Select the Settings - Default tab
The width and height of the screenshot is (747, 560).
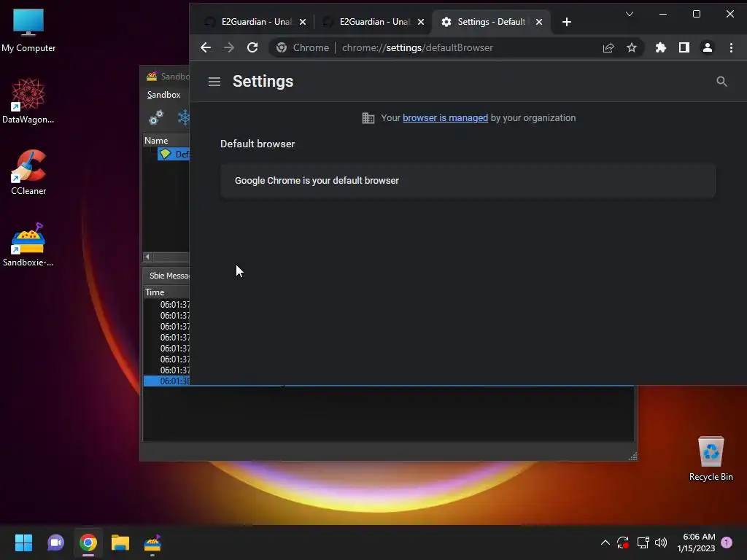pyautogui.click(x=491, y=22)
